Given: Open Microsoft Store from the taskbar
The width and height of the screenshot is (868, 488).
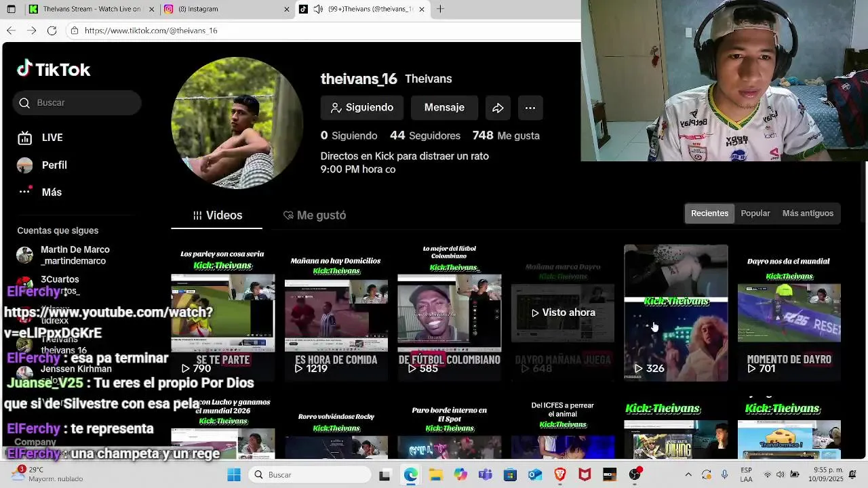Looking at the screenshot, I should (510, 474).
